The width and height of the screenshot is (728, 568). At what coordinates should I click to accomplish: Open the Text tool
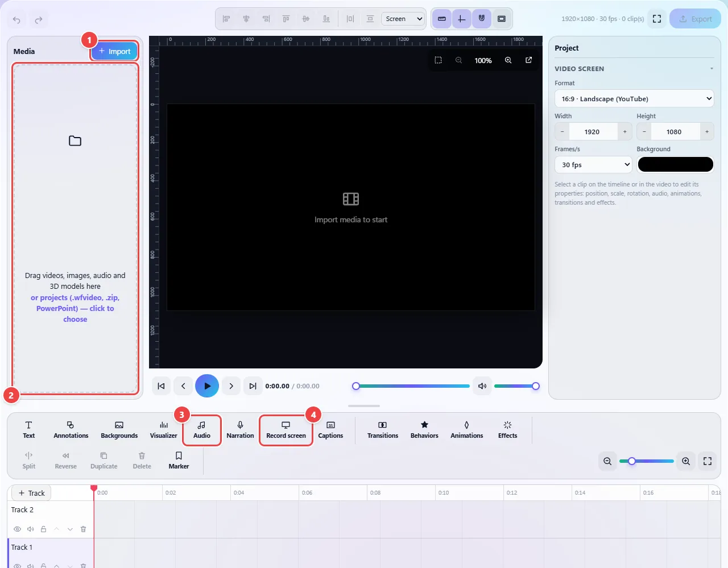pos(28,430)
